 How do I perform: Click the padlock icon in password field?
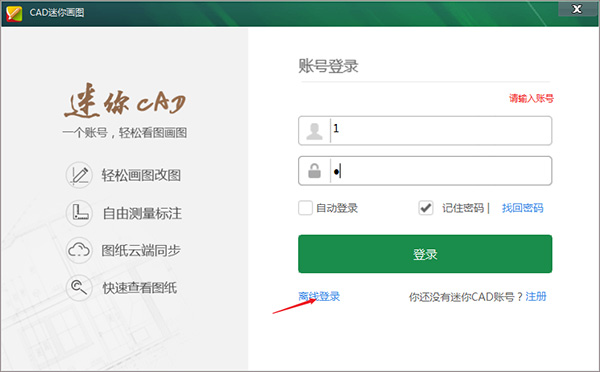(x=315, y=171)
